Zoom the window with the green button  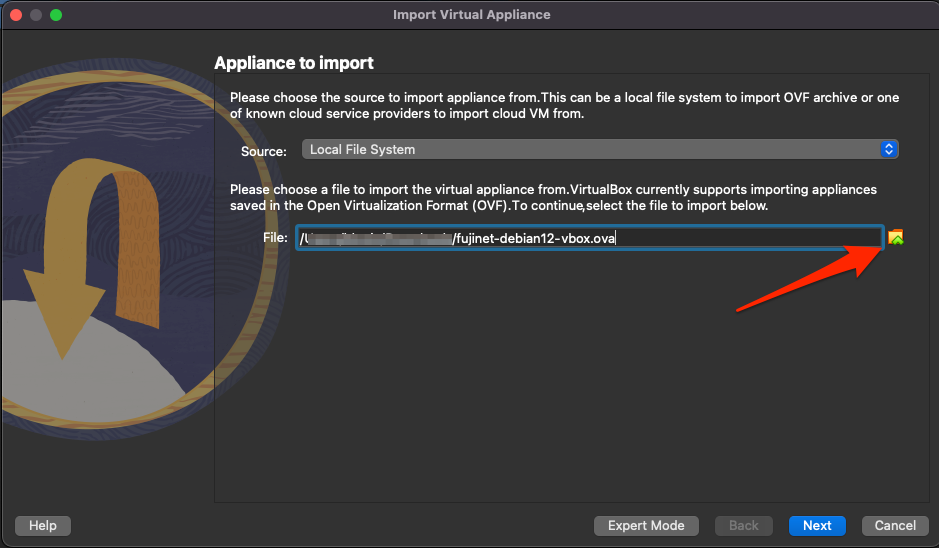56,15
